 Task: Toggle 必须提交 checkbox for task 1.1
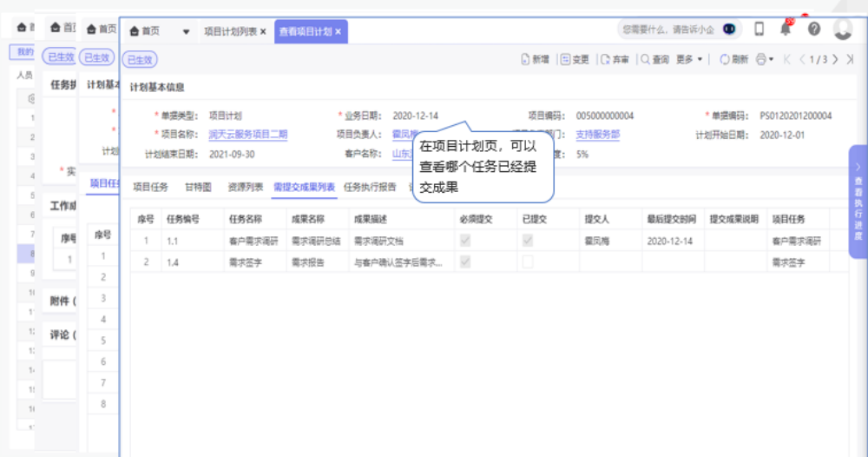click(x=465, y=241)
